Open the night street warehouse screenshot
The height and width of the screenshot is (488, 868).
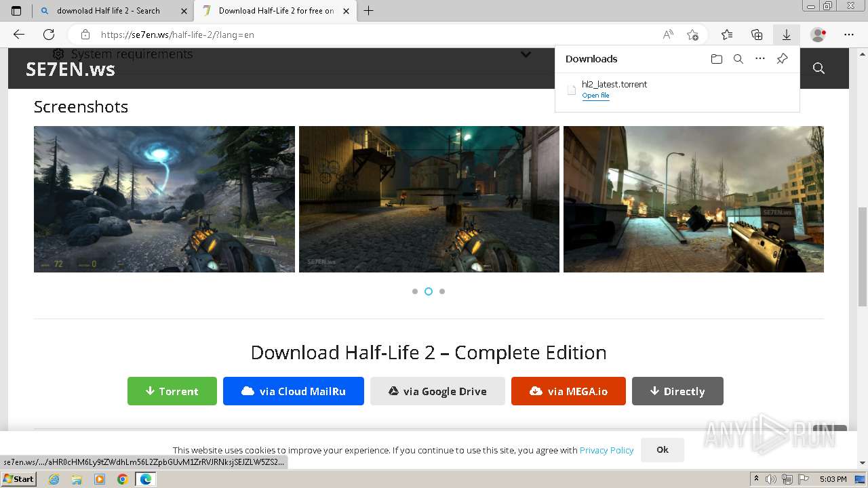(429, 199)
